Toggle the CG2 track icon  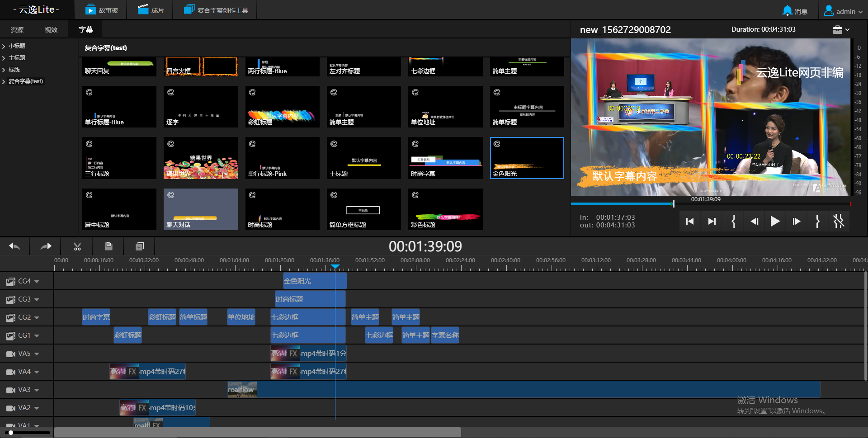tap(11, 318)
